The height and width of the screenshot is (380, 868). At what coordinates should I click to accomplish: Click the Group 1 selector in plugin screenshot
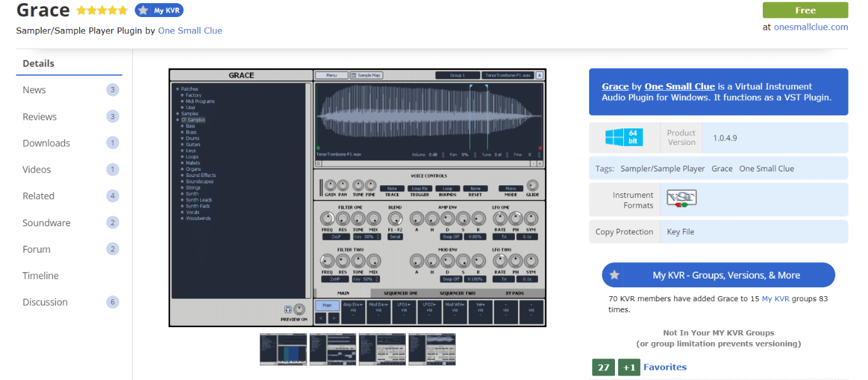(x=457, y=75)
